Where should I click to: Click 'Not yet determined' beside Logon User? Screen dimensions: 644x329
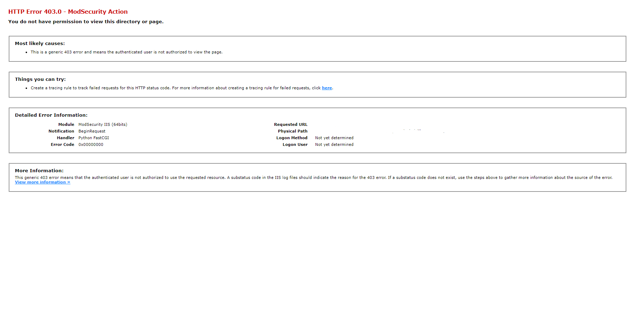click(334, 144)
